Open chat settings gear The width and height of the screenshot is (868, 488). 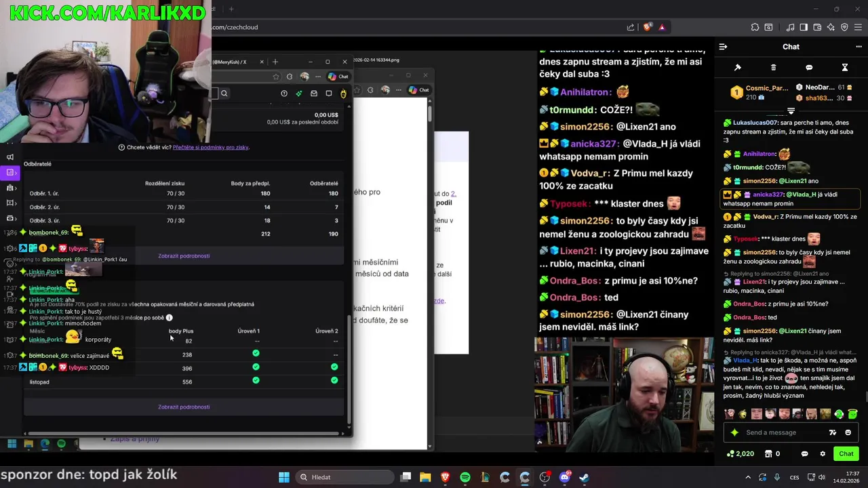[823, 453]
